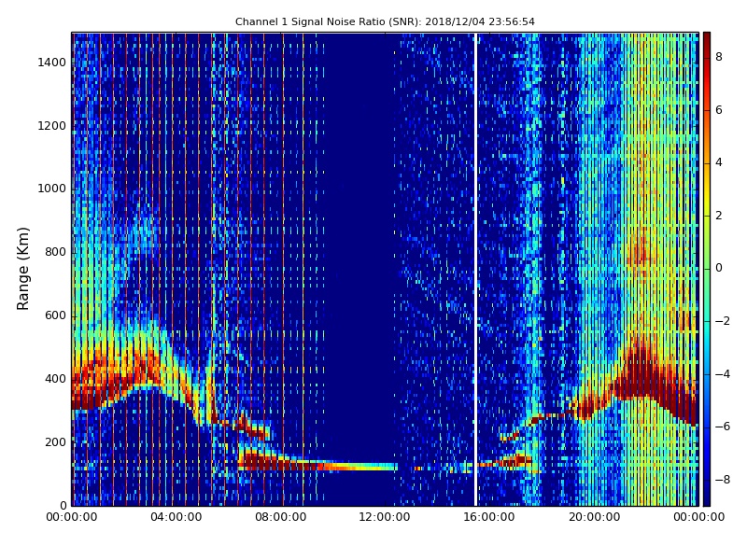Click the 1200 range tick label
The height and width of the screenshot is (560, 747).
coord(52,126)
